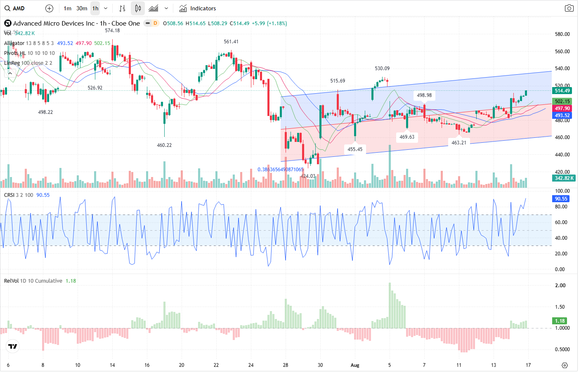Select the Candles chart style icon

pos(138,8)
